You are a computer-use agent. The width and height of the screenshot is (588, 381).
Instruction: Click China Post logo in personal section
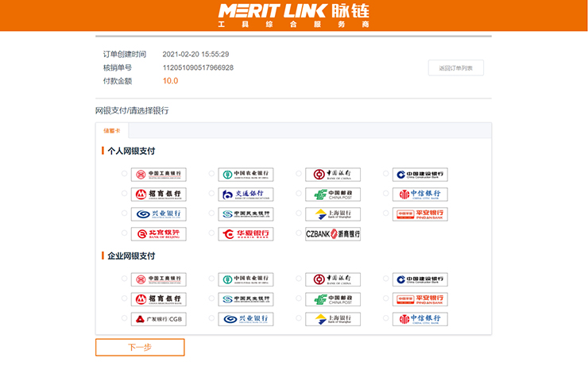click(333, 194)
